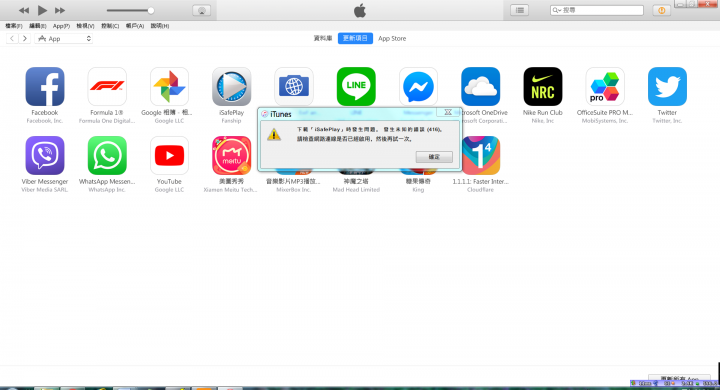Open the App(P) menu
The width and height of the screenshot is (720, 390).
click(61, 26)
